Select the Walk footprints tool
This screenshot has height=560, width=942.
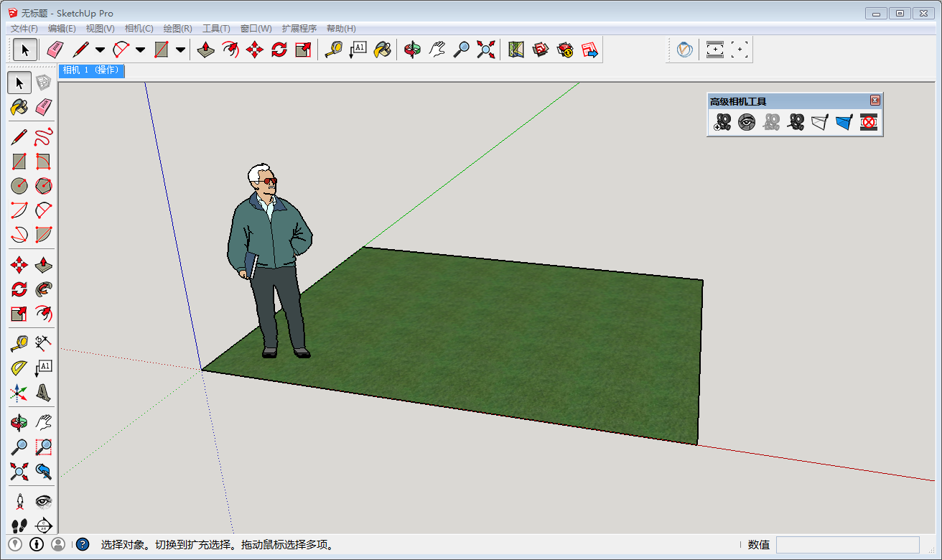point(19,525)
